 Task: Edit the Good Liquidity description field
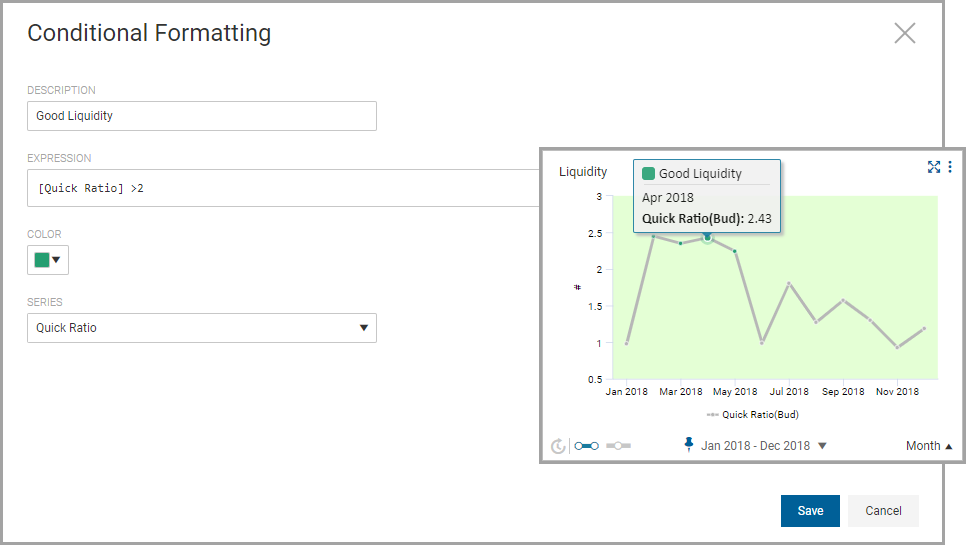202,116
